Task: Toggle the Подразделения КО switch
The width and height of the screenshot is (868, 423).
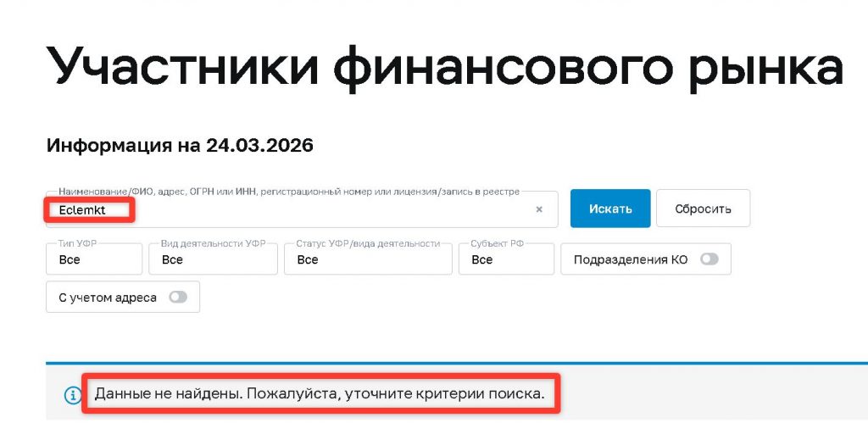Action: (x=709, y=259)
